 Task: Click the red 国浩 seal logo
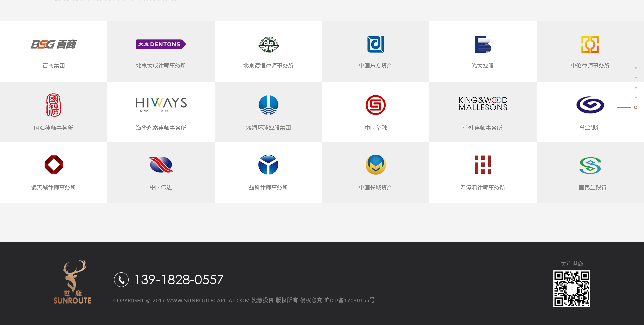(x=54, y=105)
